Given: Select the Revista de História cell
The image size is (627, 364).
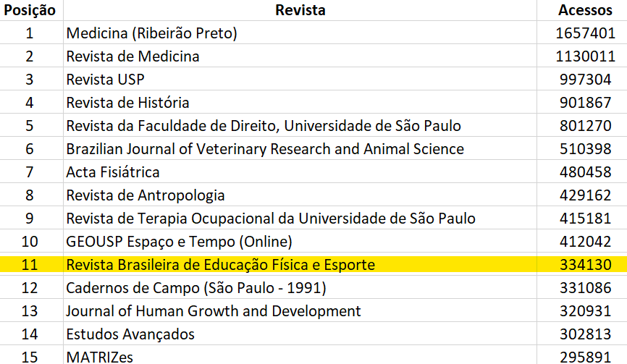Looking at the screenshot, I should click(300, 102).
